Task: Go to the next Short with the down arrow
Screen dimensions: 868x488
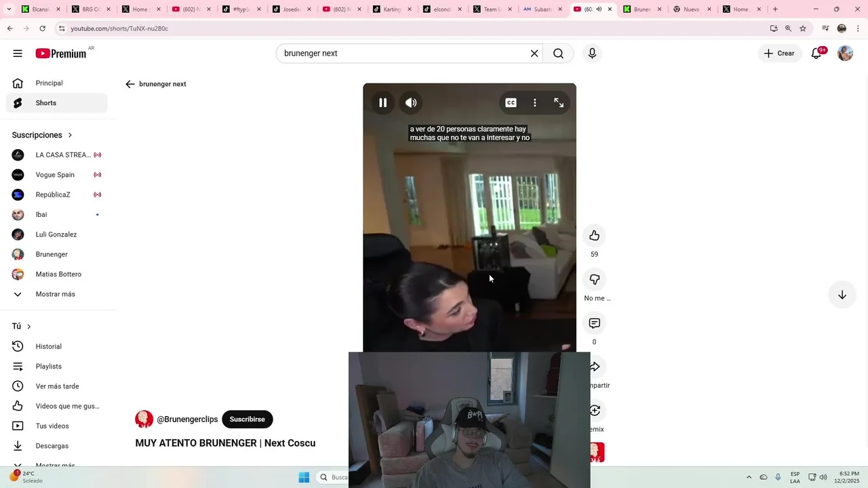Action: click(x=842, y=295)
